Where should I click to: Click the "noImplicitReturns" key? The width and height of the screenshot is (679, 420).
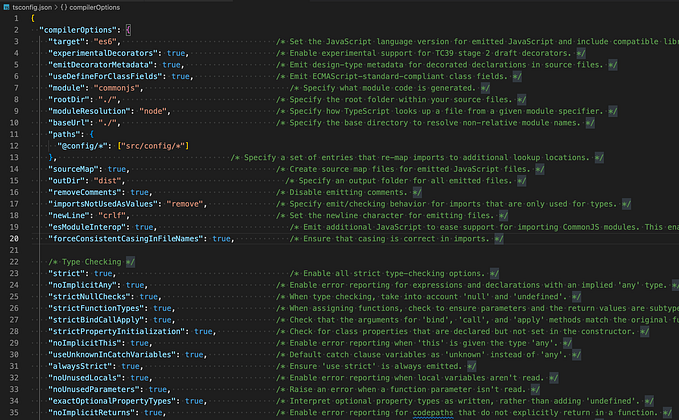click(91, 413)
